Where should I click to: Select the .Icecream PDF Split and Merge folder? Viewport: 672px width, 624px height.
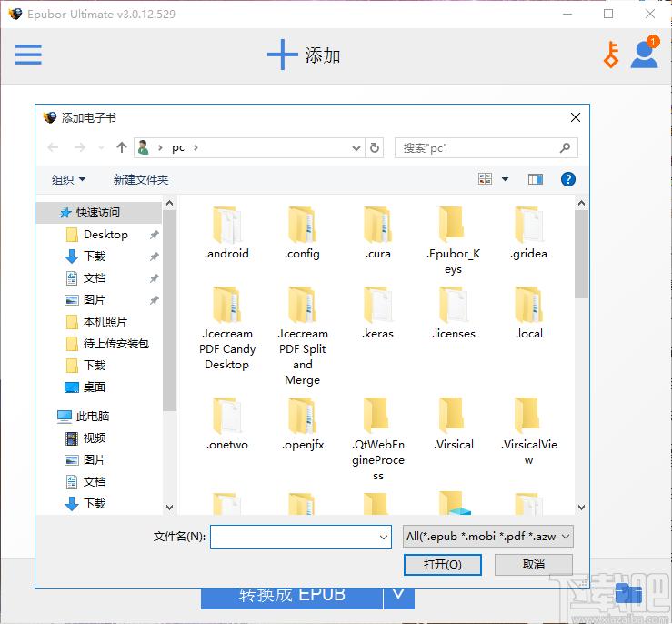click(x=302, y=336)
